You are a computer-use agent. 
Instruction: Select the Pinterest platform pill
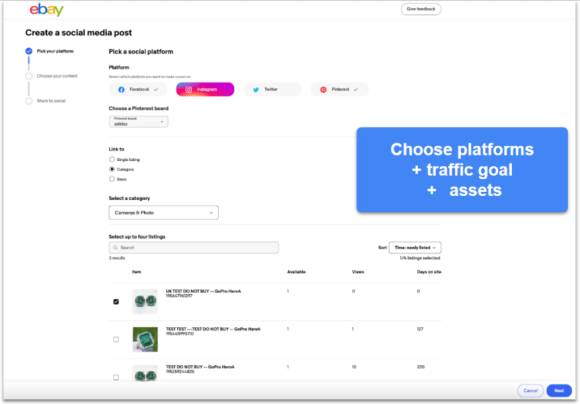point(340,90)
